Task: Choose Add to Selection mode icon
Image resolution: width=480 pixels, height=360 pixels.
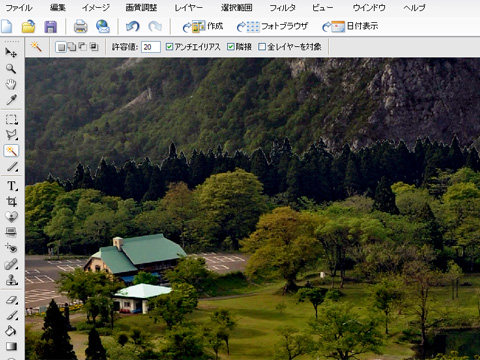Action: tap(72, 47)
